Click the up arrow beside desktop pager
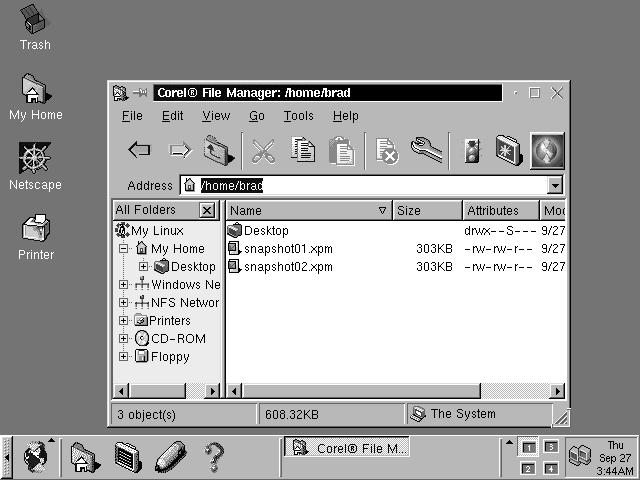The image size is (640, 480). 509,442
